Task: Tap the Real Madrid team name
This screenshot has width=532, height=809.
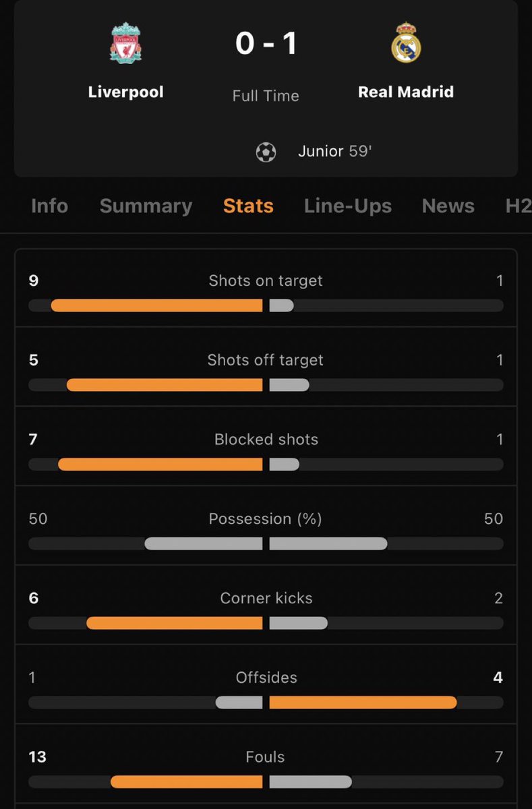Action: 406,92
